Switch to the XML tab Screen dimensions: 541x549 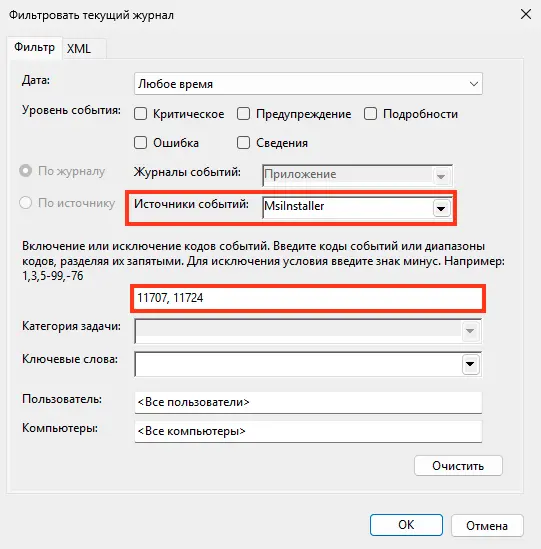(x=79, y=49)
